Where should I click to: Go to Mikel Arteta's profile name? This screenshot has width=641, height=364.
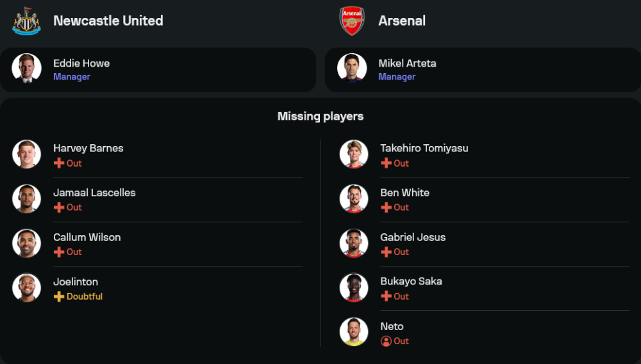tap(407, 63)
